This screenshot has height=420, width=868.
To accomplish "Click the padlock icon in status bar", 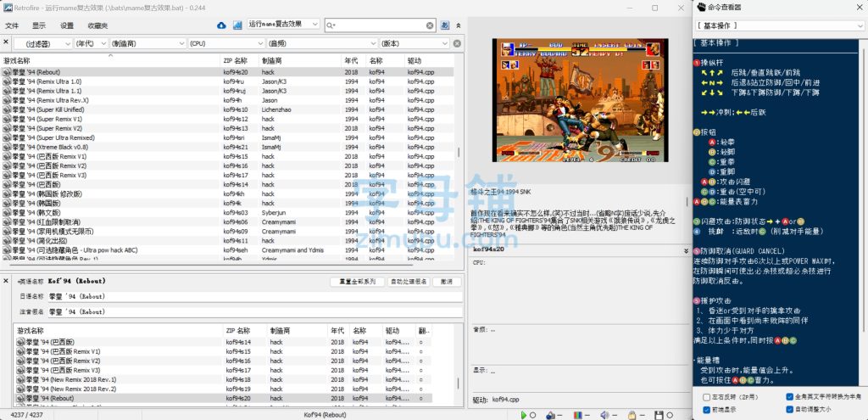I will click(x=632, y=415).
